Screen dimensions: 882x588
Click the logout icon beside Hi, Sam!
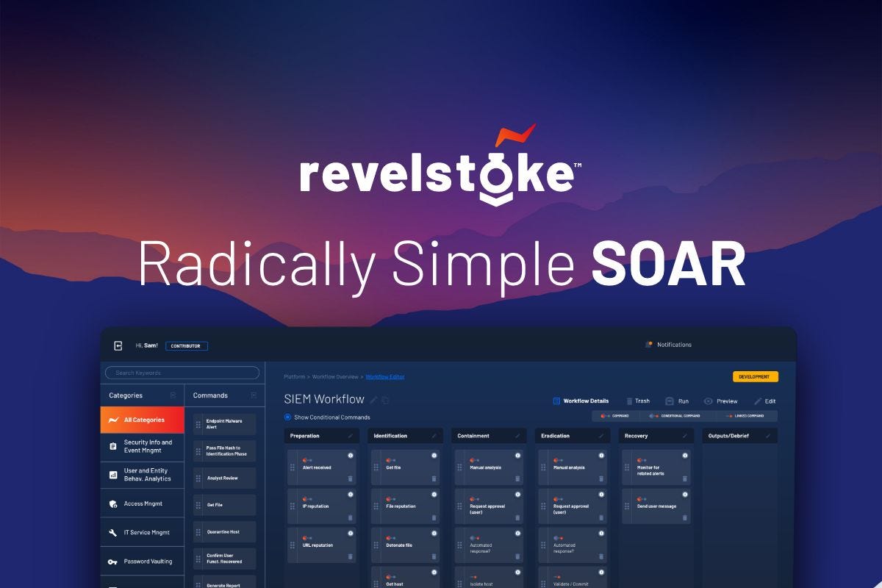[118, 345]
